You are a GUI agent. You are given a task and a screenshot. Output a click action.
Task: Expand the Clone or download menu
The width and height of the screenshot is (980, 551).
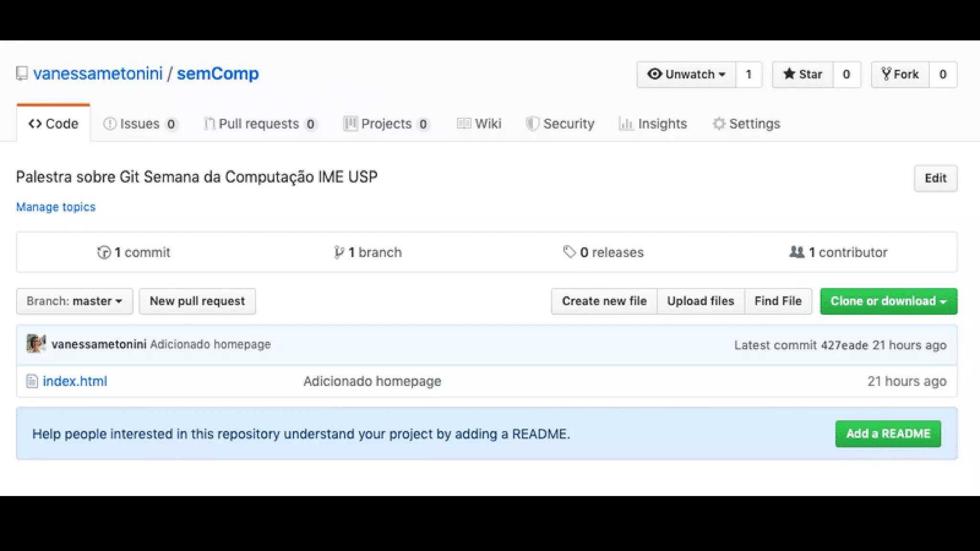click(888, 301)
